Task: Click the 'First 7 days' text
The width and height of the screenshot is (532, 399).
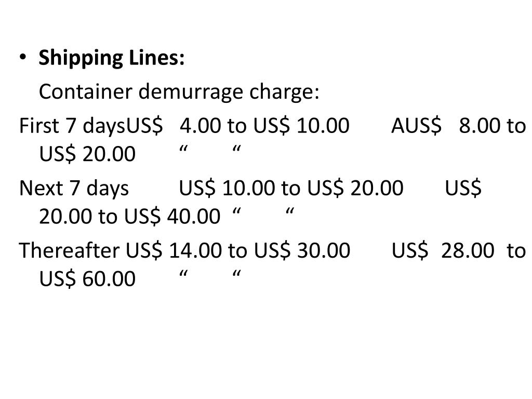Action: pos(72,126)
